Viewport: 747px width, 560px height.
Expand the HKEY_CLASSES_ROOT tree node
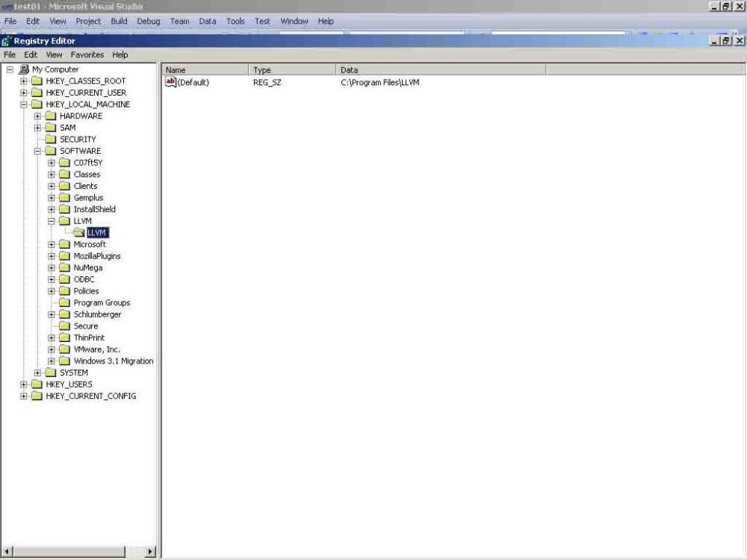tap(24, 81)
